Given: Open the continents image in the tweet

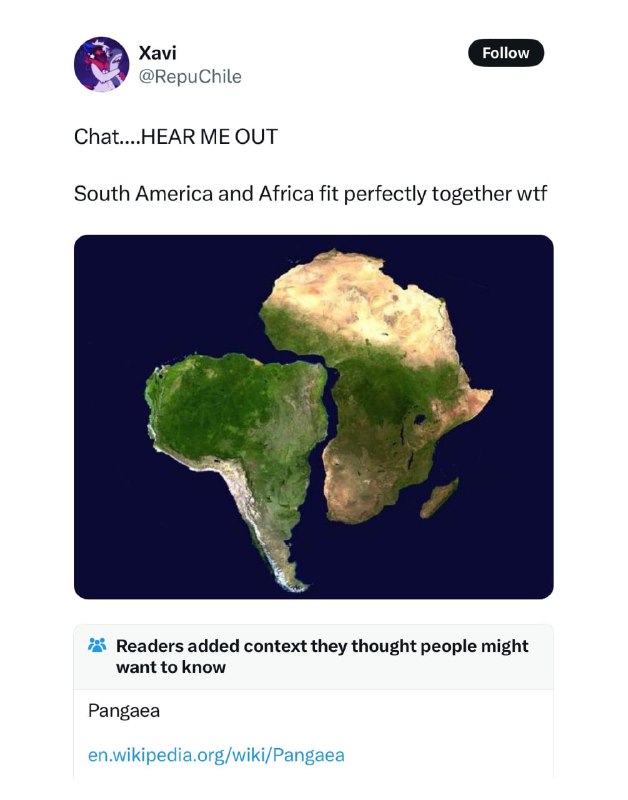Looking at the screenshot, I should [314, 417].
